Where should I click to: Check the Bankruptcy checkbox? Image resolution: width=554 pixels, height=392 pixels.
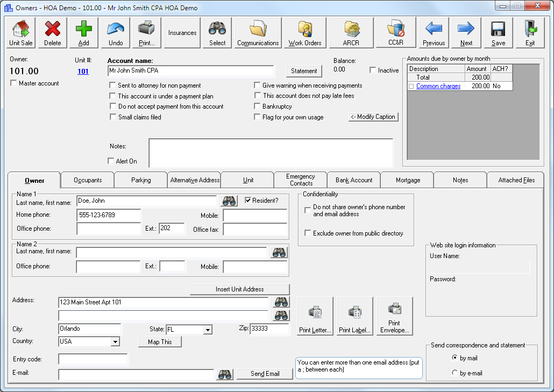pyautogui.click(x=257, y=106)
